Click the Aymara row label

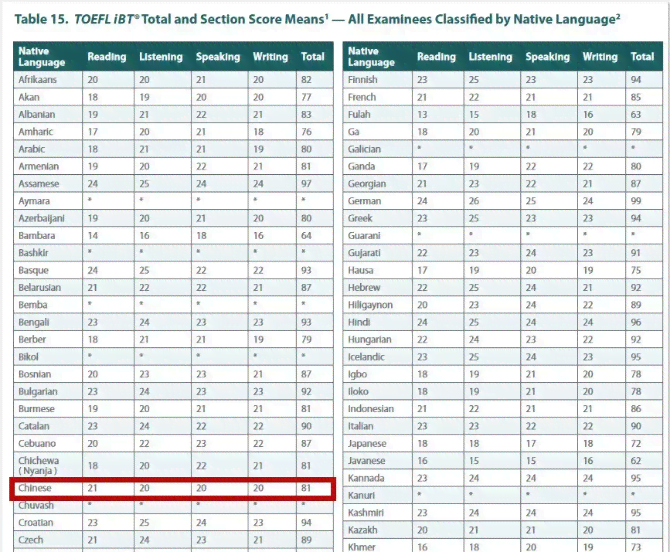coord(34,201)
